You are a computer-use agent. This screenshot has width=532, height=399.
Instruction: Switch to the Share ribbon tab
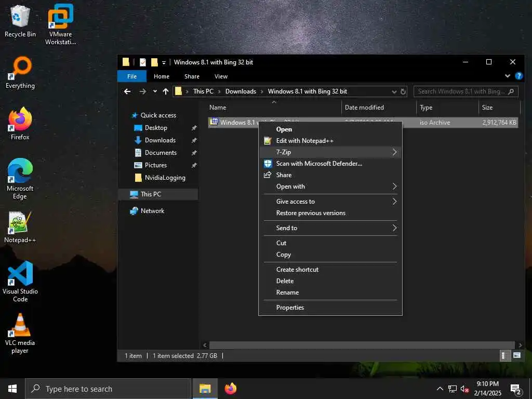192,76
